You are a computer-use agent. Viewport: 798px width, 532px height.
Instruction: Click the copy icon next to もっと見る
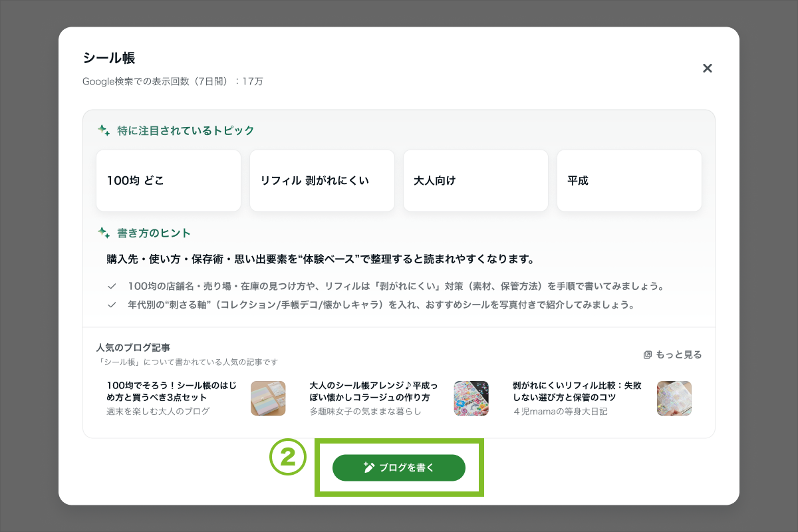click(x=647, y=355)
